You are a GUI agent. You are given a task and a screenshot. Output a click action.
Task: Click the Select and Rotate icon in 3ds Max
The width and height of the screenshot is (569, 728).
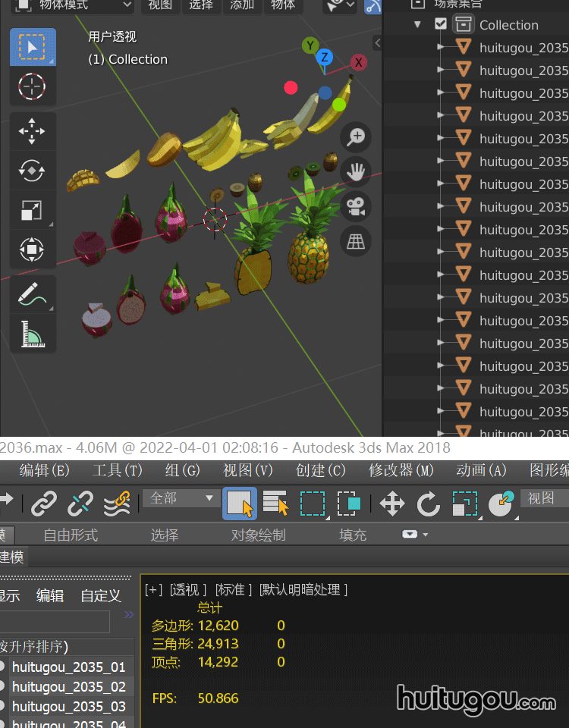(429, 504)
